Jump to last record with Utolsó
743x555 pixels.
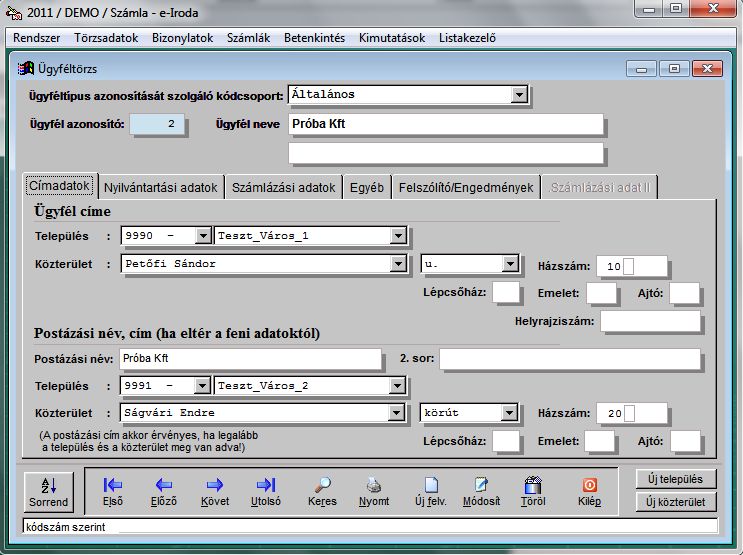pos(266,491)
